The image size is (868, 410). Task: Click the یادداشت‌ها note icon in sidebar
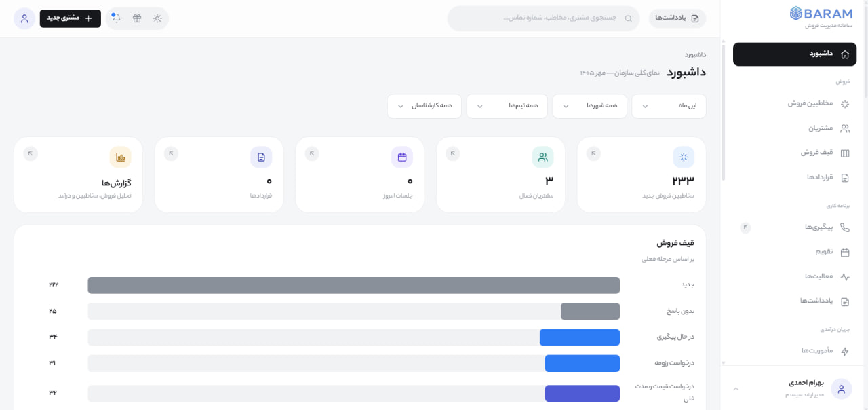click(845, 301)
